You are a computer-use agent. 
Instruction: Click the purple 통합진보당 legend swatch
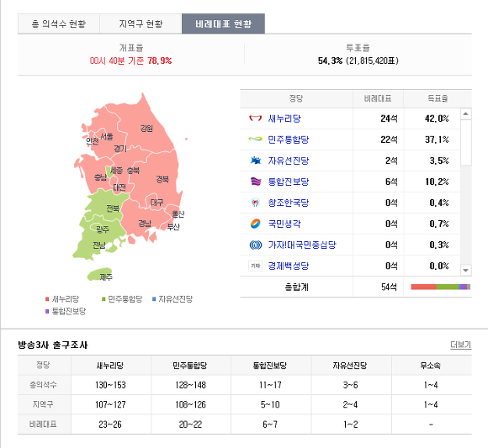pos(47,311)
